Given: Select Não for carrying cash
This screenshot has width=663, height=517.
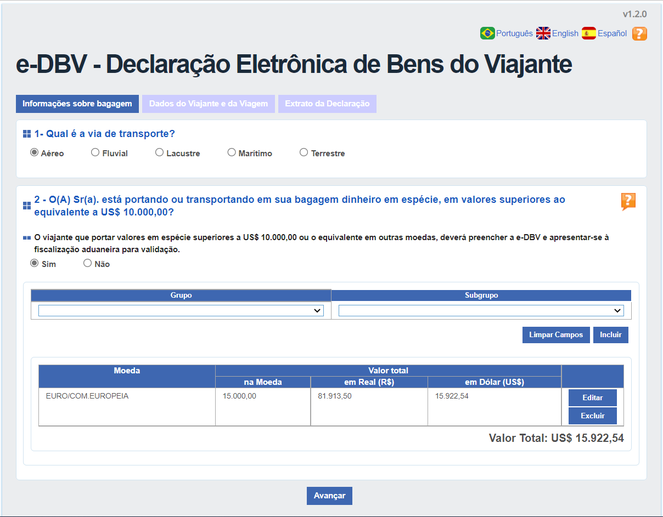Looking at the screenshot, I should click(x=87, y=264).
